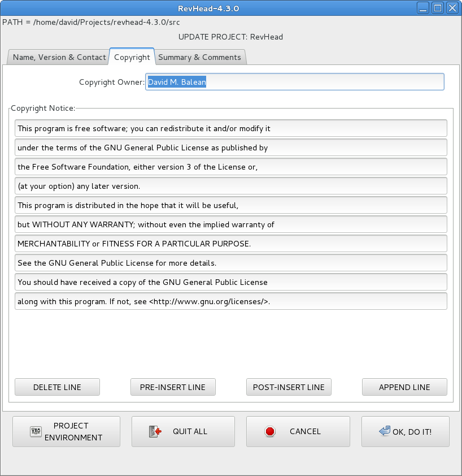Viewport: 462px width, 476px height.
Task: Select line '(at your option) any later version.'
Action: (x=231, y=186)
